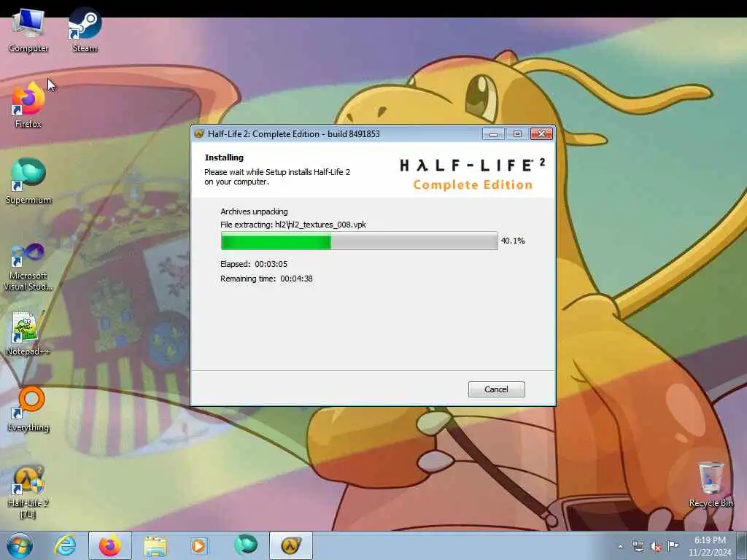
Task: Click the green installation progress bar
Action: click(359, 241)
